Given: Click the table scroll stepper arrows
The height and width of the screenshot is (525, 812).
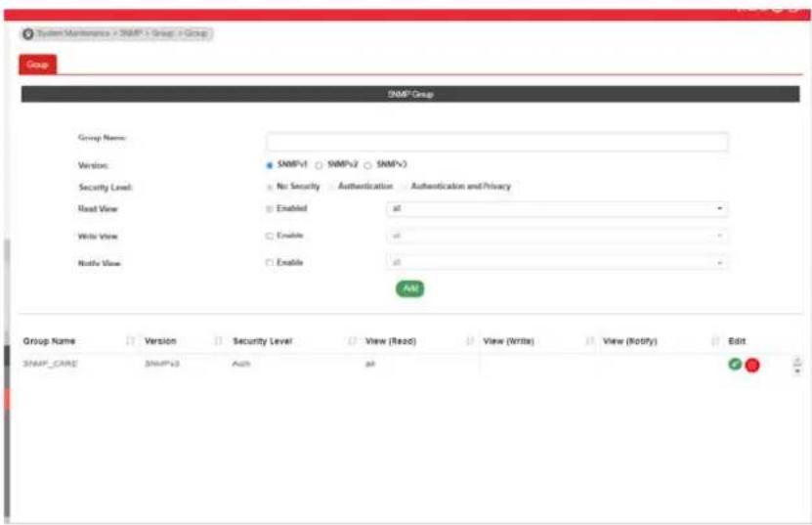Looking at the screenshot, I should [797, 366].
